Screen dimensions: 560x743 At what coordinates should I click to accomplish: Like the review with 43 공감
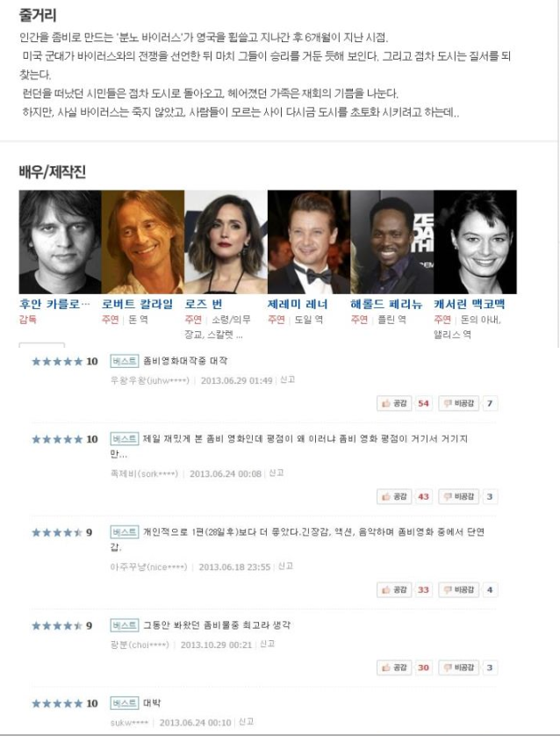coord(394,496)
